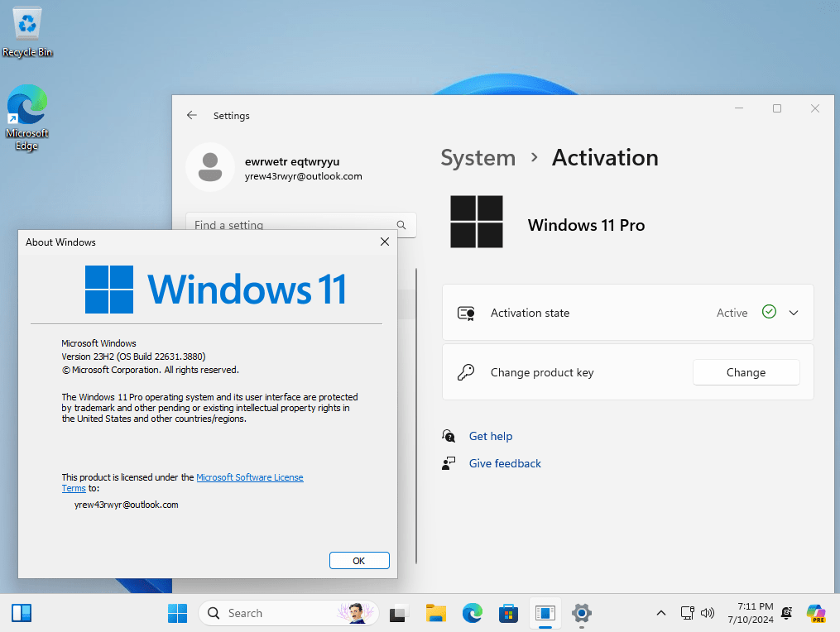Click the search magnifier icon in Settings
The image size is (840, 632).
coord(401,225)
